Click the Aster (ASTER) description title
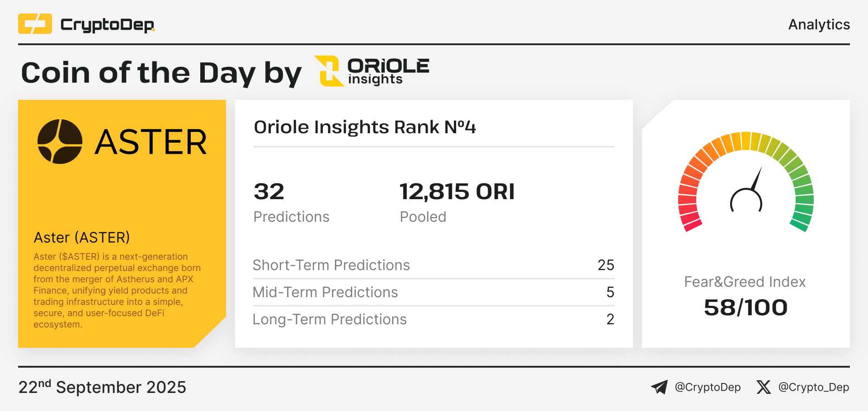 point(82,238)
